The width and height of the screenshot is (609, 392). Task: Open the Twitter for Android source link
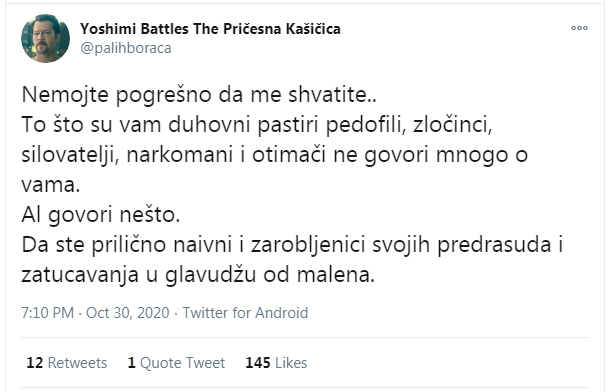[245, 313]
